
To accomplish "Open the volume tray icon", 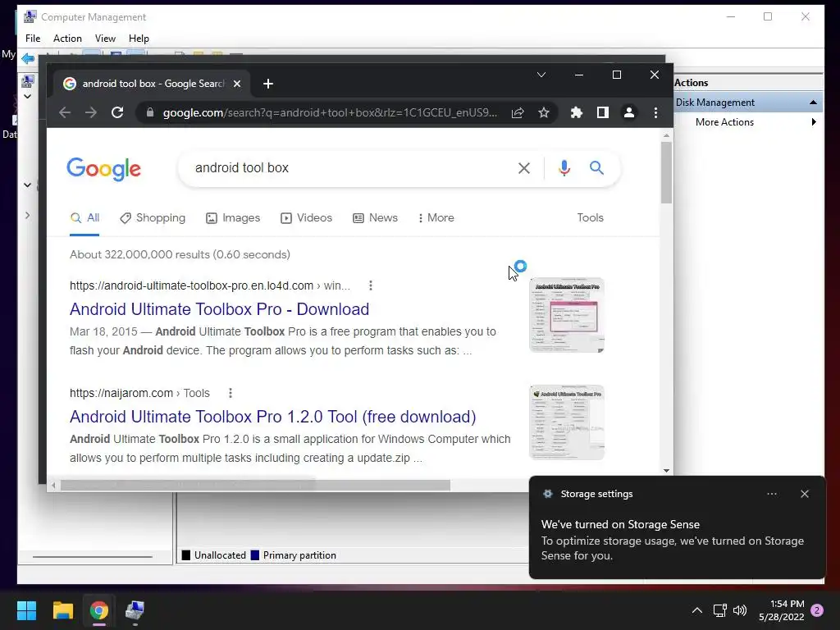I will (x=740, y=610).
